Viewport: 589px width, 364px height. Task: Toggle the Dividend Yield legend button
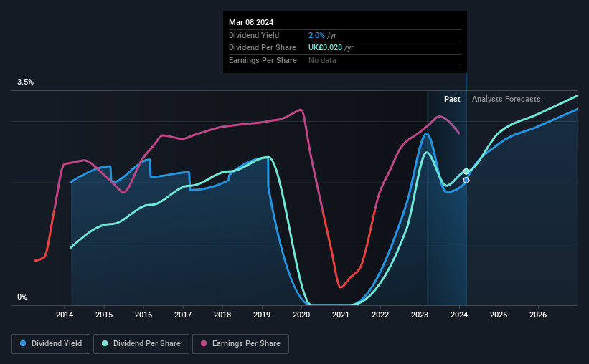click(51, 344)
